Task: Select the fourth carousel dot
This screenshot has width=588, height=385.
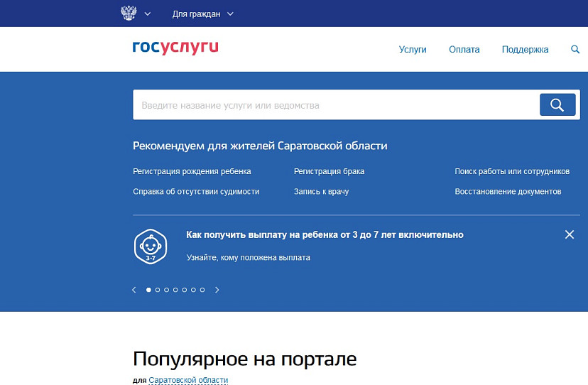Action: point(175,290)
